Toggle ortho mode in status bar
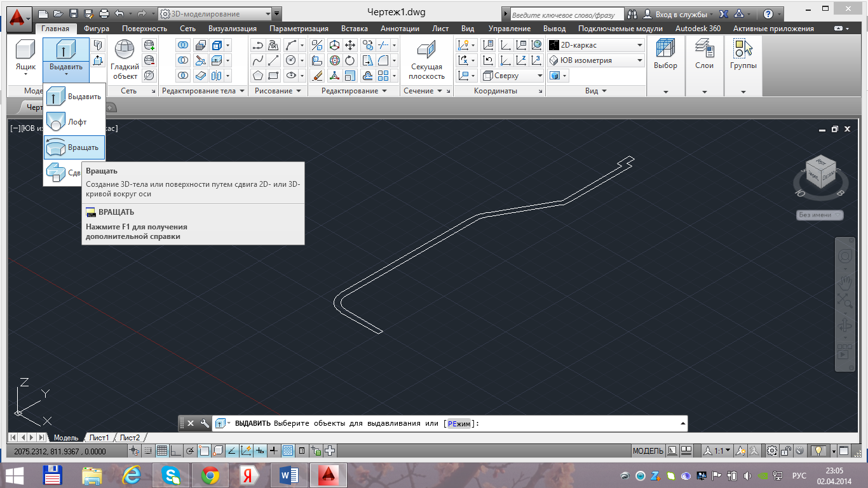This screenshot has height=488, width=868. coord(175,451)
